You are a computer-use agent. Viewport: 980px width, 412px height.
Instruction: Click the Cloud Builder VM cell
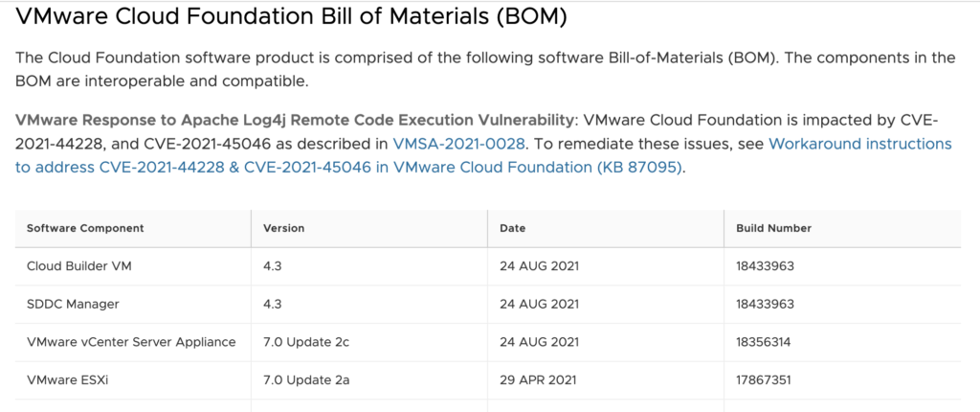[78, 266]
